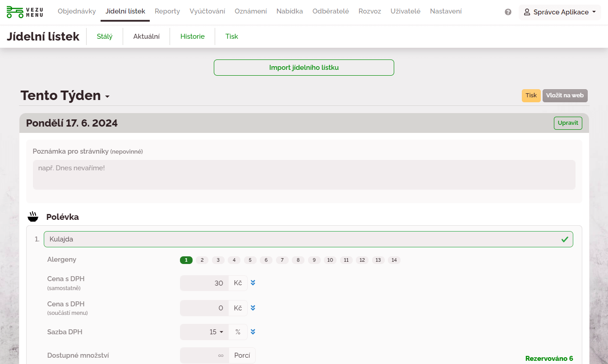The width and height of the screenshot is (608, 364).
Task: Open the 15 VAT rate dropdown
Action: [x=216, y=332]
